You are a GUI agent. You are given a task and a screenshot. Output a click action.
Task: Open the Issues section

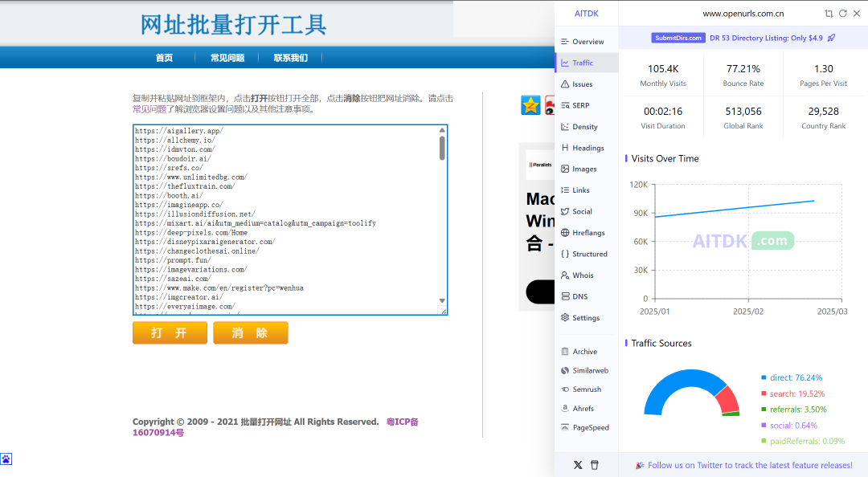pyautogui.click(x=586, y=84)
